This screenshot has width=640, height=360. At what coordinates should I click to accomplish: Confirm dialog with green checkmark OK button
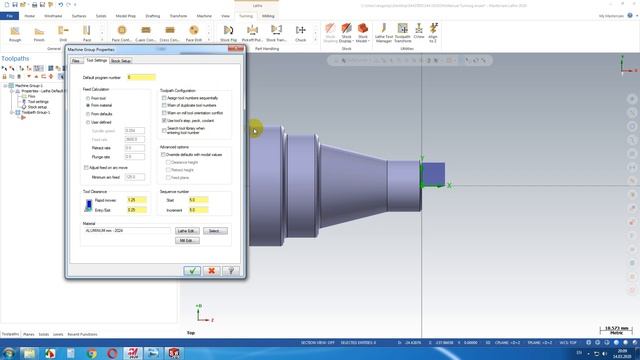coord(192,271)
